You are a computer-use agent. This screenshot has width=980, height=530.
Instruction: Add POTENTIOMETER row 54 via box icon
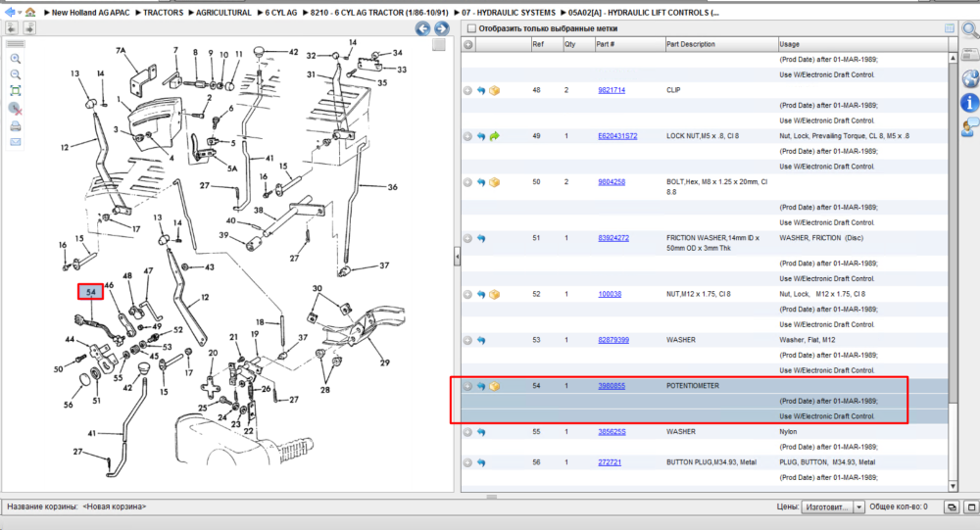(494, 386)
